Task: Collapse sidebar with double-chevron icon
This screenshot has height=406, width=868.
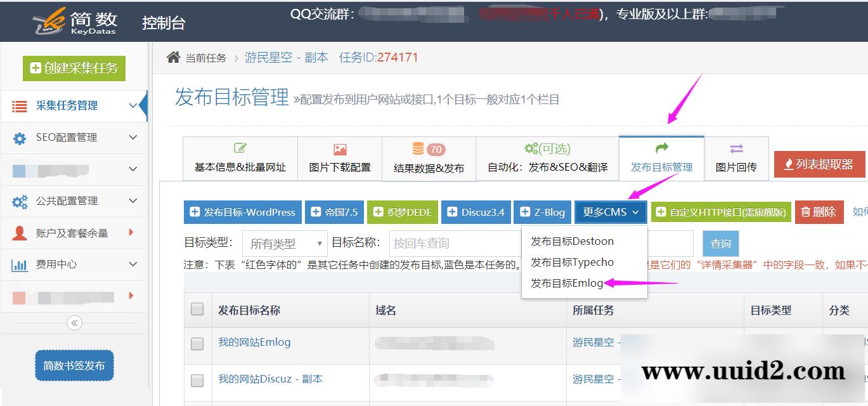Action: (74, 323)
